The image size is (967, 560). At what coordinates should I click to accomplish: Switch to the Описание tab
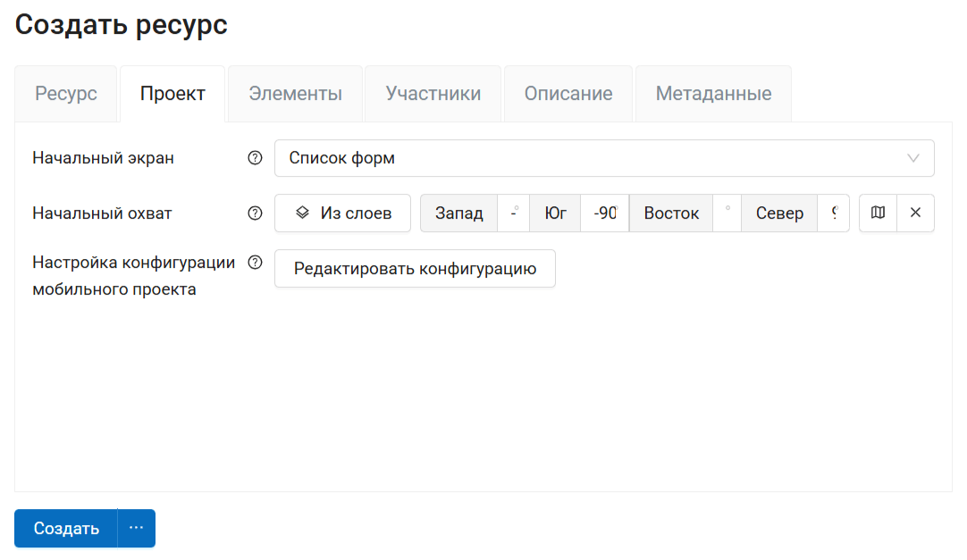pos(568,94)
